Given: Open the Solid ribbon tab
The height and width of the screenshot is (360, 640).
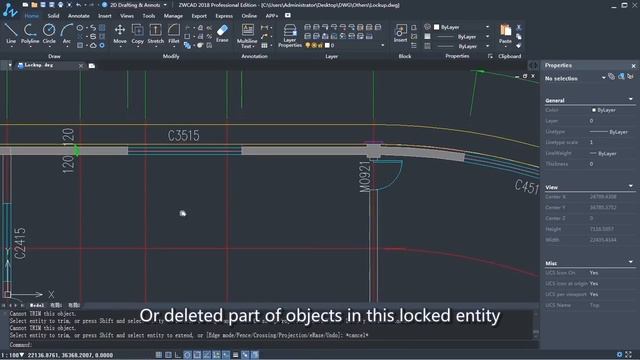Looking at the screenshot, I should [53, 16].
